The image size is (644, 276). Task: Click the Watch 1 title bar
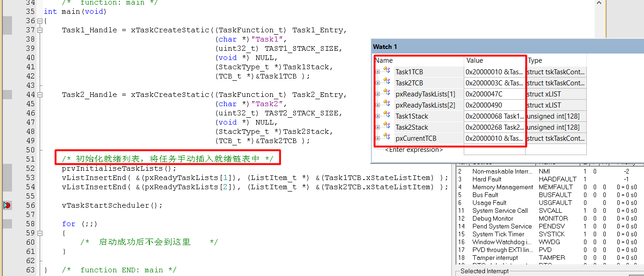click(507, 47)
